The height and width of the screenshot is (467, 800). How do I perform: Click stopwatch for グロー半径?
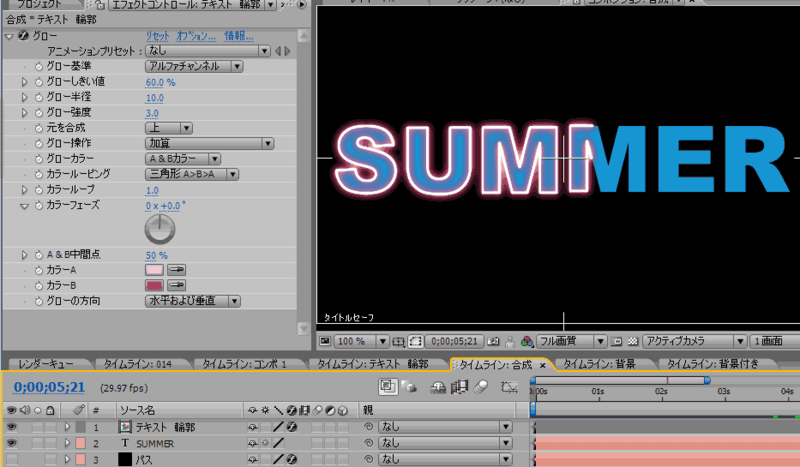tap(39, 97)
